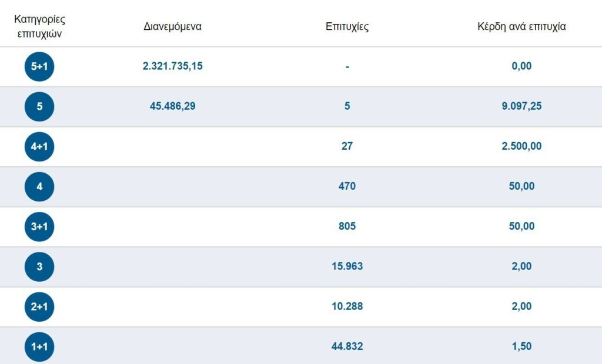
Task: Click the 10.288 winners count
Action: (x=347, y=306)
